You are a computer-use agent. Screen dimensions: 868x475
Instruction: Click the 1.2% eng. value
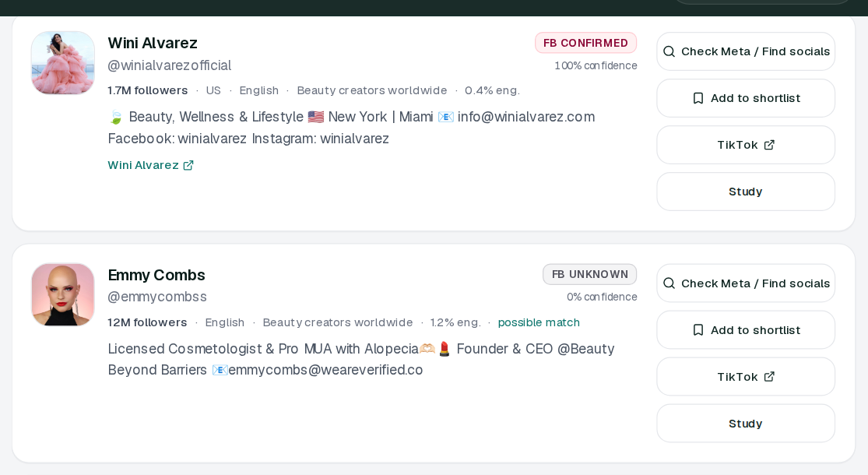pos(455,322)
